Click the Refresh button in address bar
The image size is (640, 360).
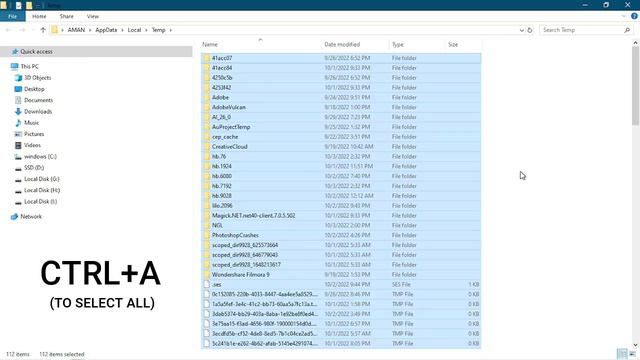pyautogui.click(x=530, y=30)
